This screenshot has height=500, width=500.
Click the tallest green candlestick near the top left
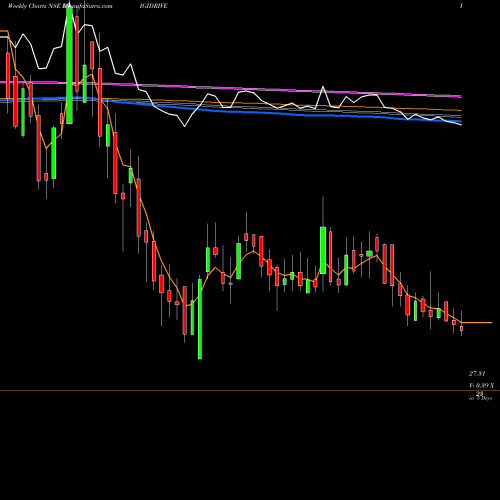(69, 65)
